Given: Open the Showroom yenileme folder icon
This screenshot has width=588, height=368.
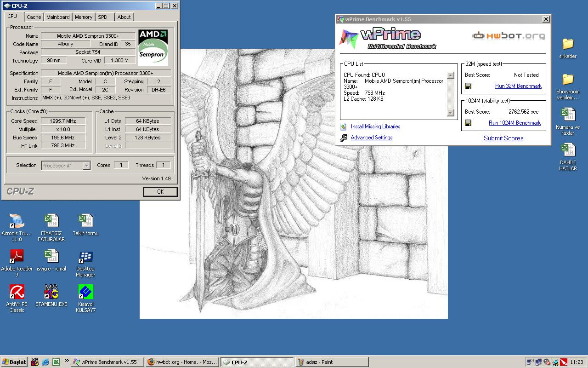Looking at the screenshot, I should click(568, 80).
